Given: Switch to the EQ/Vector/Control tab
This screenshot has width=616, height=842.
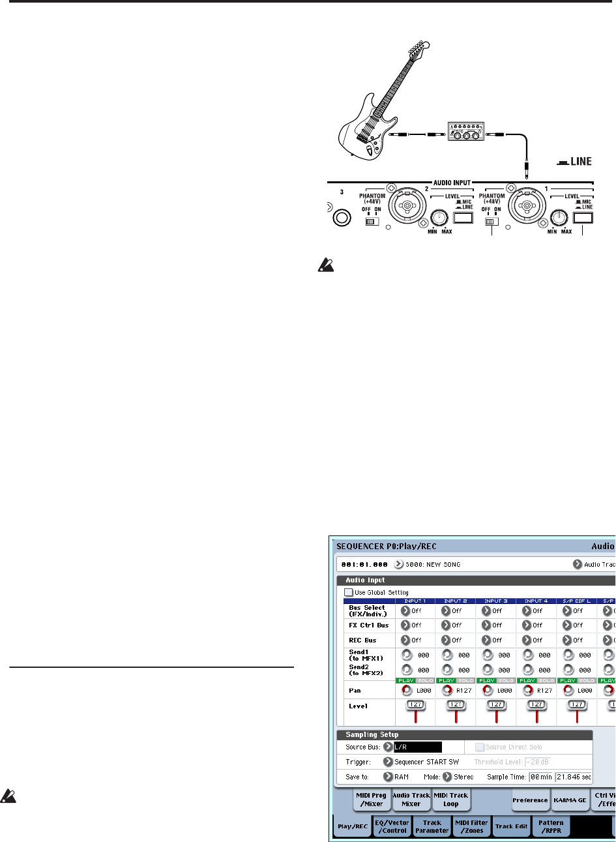Looking at the screenshot, I should pos(392,826).
